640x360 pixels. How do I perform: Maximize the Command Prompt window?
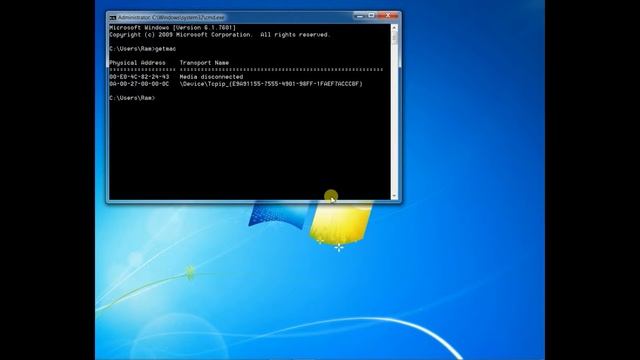coord(371,16)
